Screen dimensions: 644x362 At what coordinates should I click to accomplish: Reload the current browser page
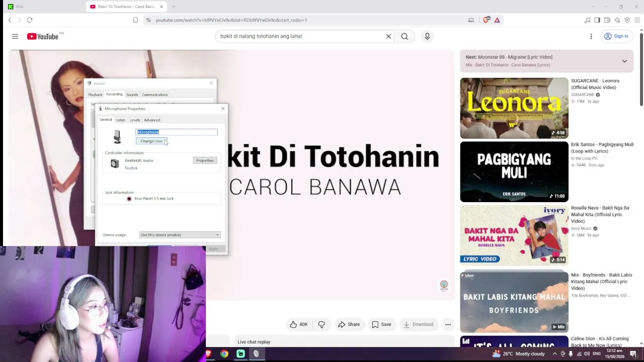[x=30, y=20]
